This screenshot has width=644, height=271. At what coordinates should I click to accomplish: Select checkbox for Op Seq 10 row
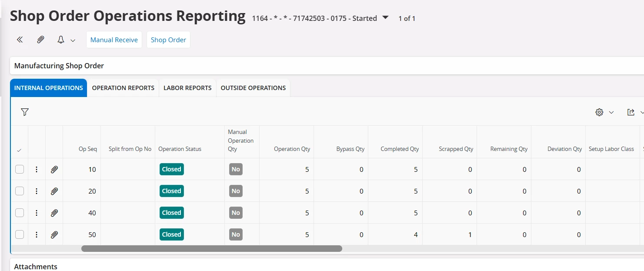[x=20, y=169]
